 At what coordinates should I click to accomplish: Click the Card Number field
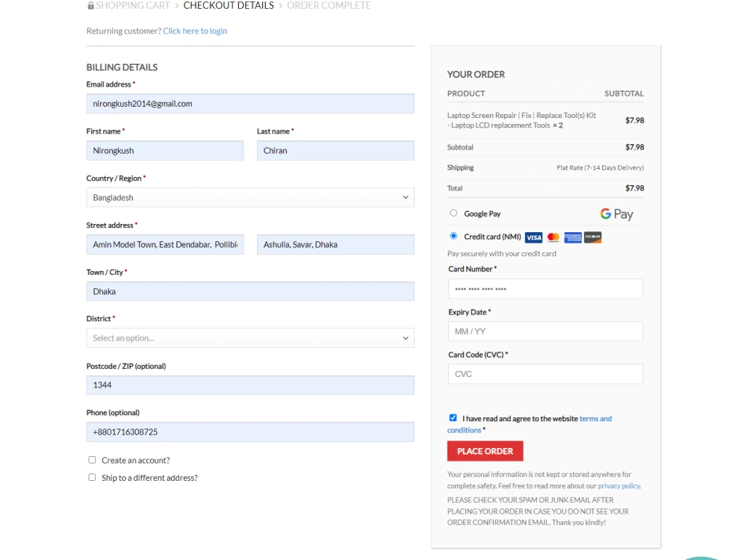pos(545,288)
